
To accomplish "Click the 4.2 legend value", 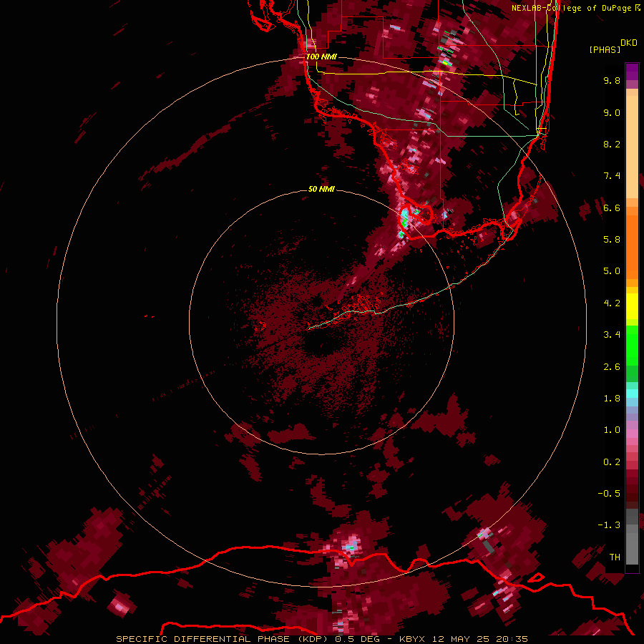I will tap(612, 303).
